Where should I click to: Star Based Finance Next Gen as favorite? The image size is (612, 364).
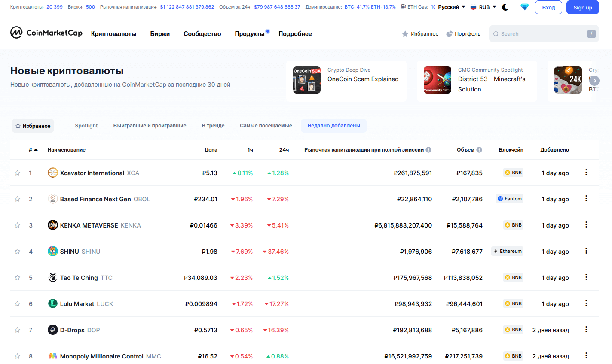coord(18,199)
